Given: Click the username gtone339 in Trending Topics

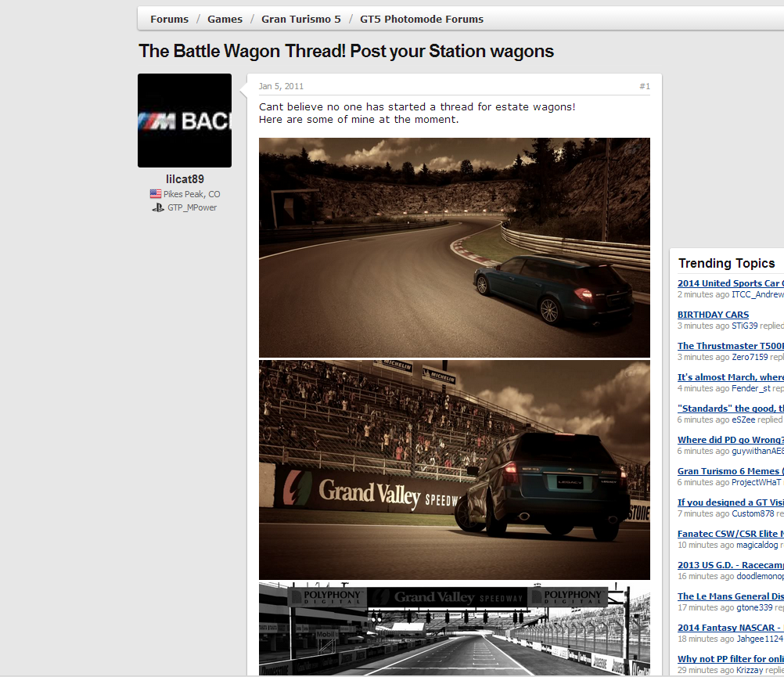Looking at the screenshot, I should coord(754,607).
